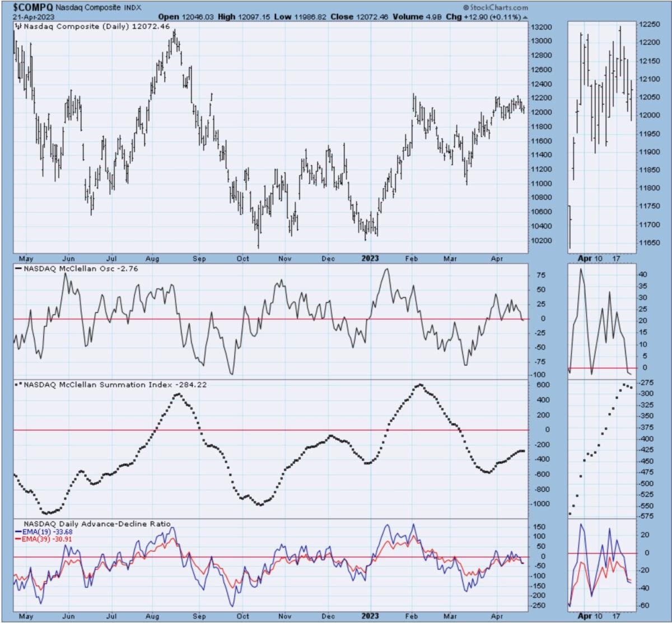
Task: Click the Open value 12046.03
Action: click(x=198, y=17)
